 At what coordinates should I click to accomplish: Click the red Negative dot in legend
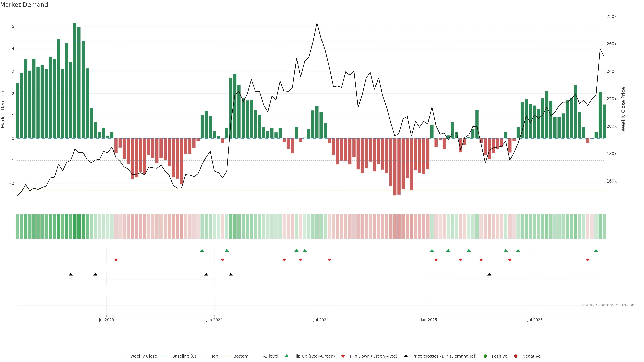tap(516, 356)
